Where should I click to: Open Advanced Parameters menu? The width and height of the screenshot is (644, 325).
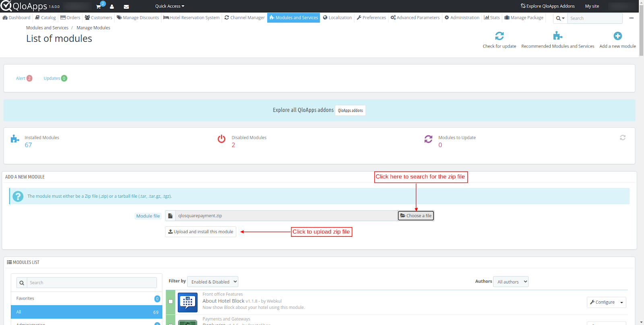(415, 18)
